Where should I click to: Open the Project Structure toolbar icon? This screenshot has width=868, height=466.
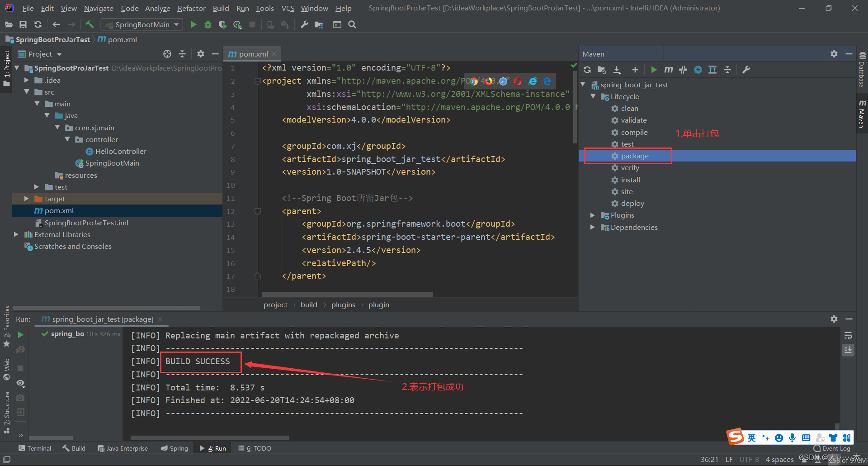(319, 24)
